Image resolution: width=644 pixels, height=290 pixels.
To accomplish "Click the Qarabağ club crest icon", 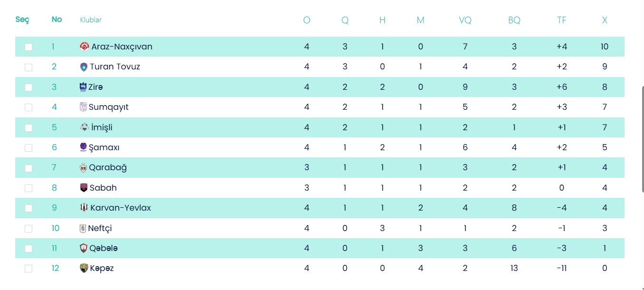I will point(84,168).
